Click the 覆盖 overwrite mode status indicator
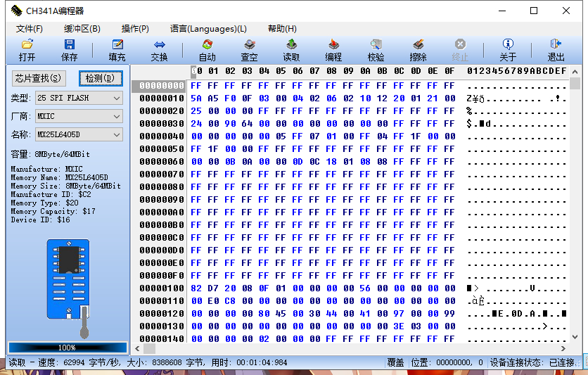This screenshot has width=588, height=375. point(395,362)
